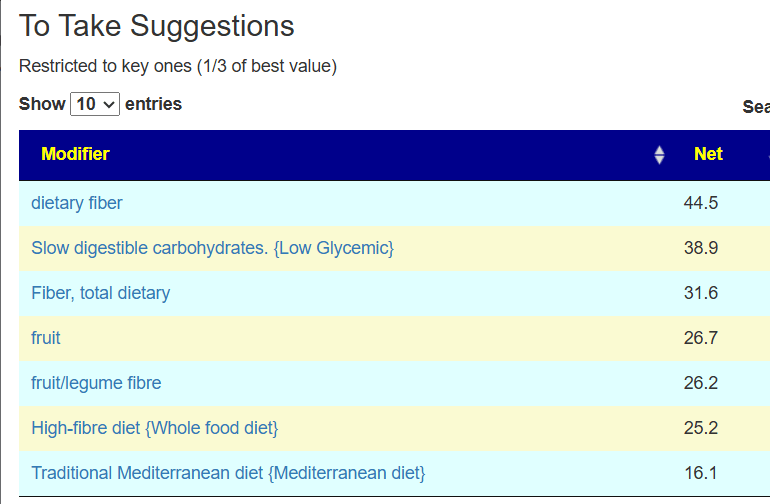Click the 26.7 net value cell
This screenshot has height=504, width=770.
tap(701, 338)
